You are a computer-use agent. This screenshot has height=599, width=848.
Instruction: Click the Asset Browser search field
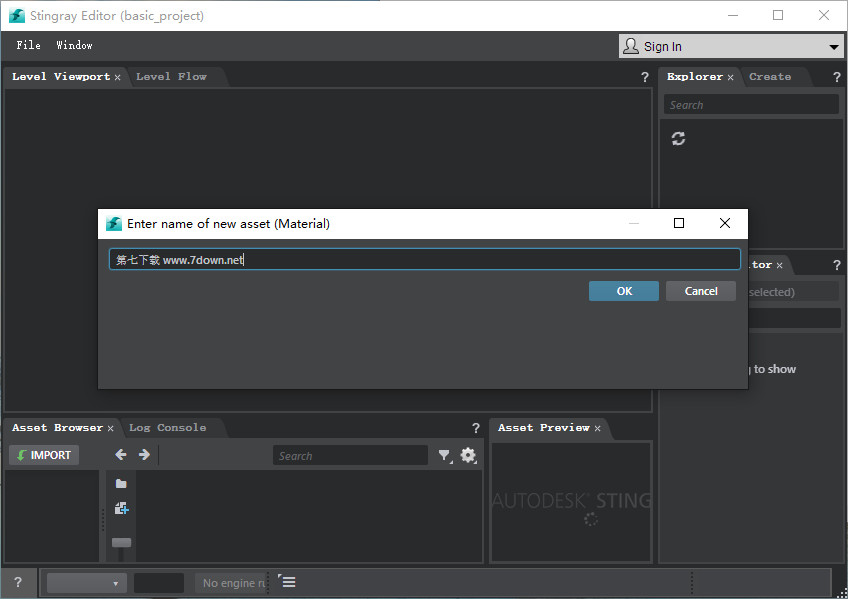tap(350, 456)
